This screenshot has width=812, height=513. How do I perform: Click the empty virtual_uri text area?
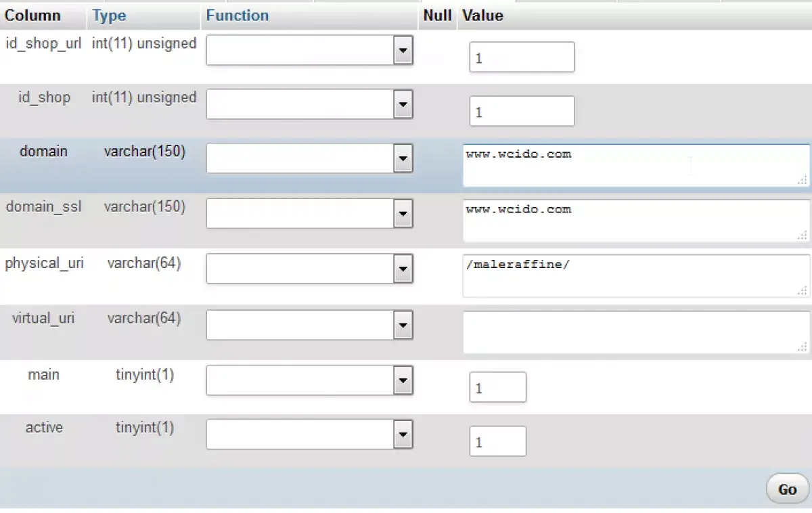click(636, 332)
